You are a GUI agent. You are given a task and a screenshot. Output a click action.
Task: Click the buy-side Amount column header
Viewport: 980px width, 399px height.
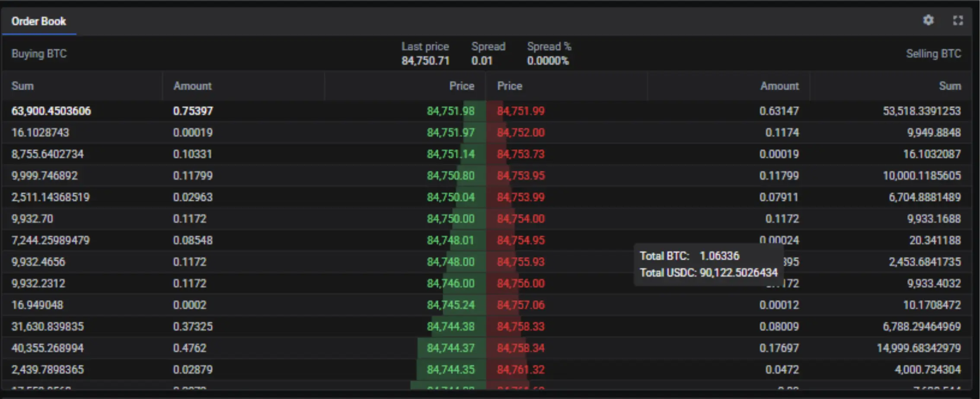(192, 86)
